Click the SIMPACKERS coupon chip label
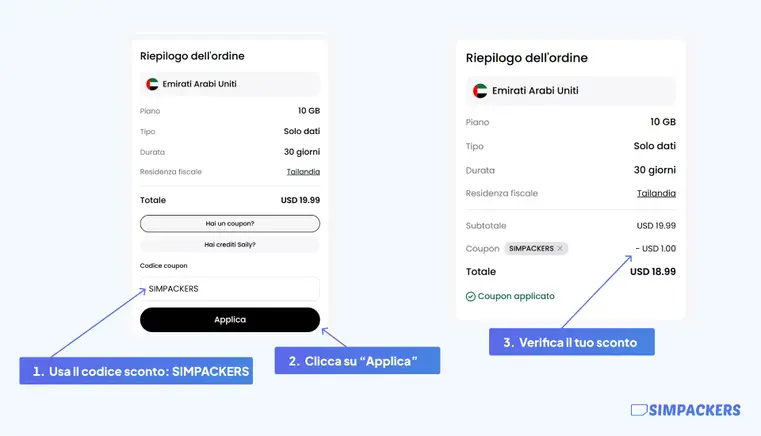Viewport: 761px width, 436px height. [531, 248]
